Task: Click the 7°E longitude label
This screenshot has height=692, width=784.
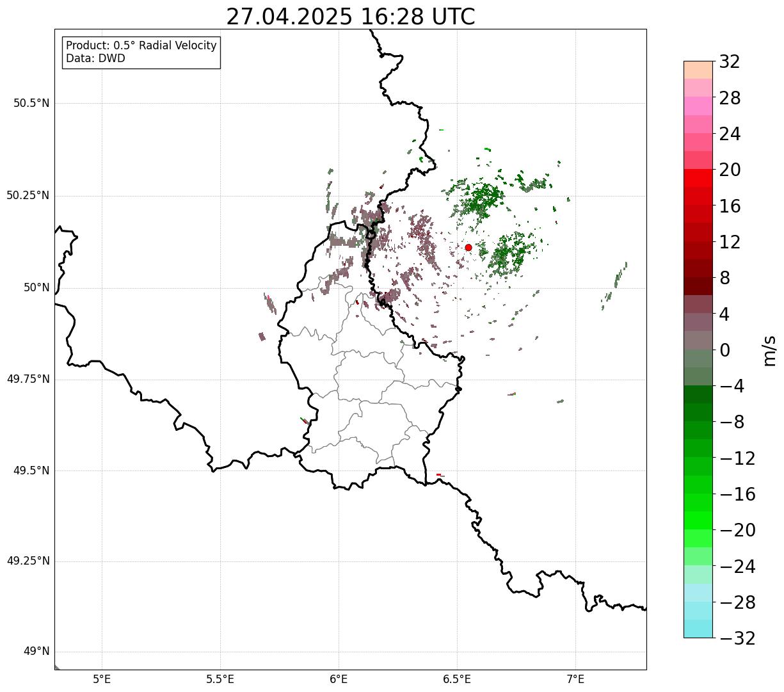Action: point(575,679)
